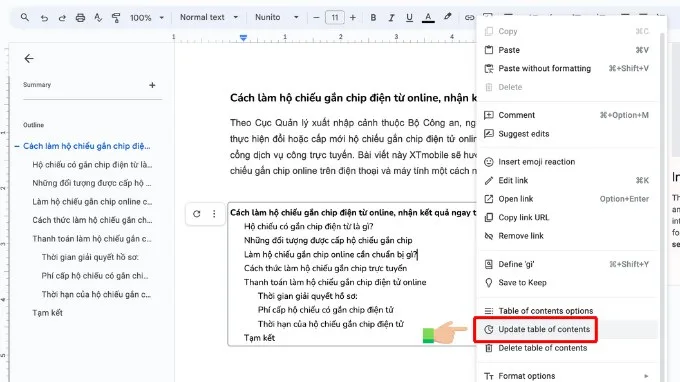This screenshot has height=382, width=680.
Task: Go to outline item 'Những đối tượng được cấp hộ...'
Action: [92, 183]
